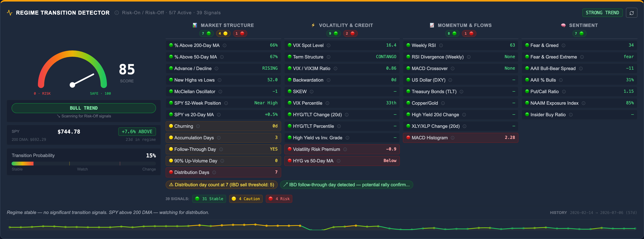
Task: Click the STRONG TREND badge
Action: pyautogui.click(x=602, y=13)
